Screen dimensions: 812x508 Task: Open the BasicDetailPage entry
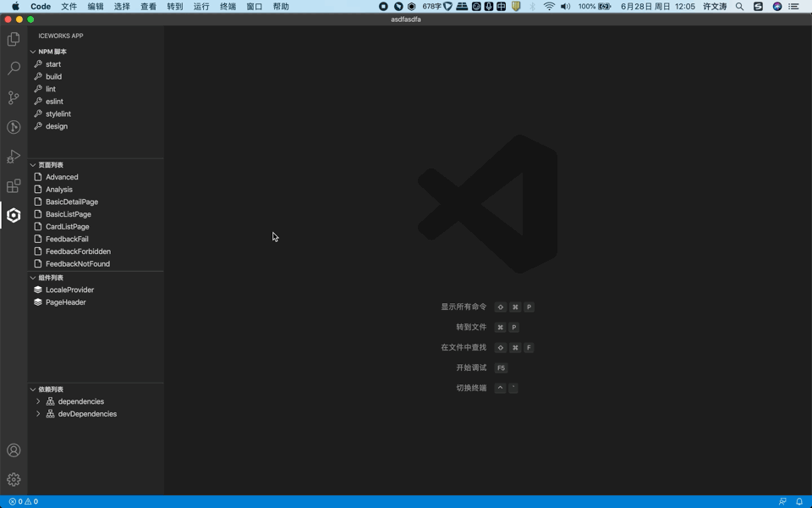pyautogui.click(x=96, y=202)
